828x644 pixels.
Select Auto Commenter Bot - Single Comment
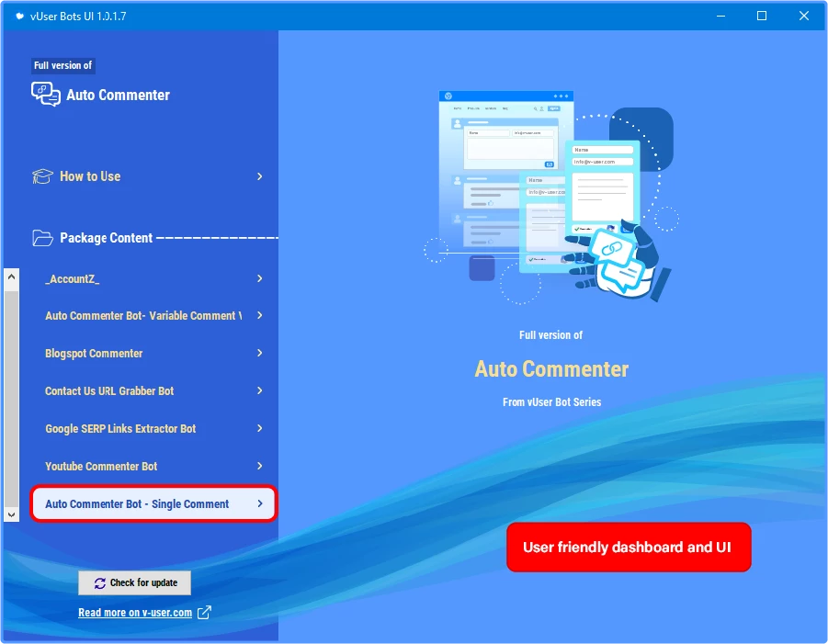(153, 503)
